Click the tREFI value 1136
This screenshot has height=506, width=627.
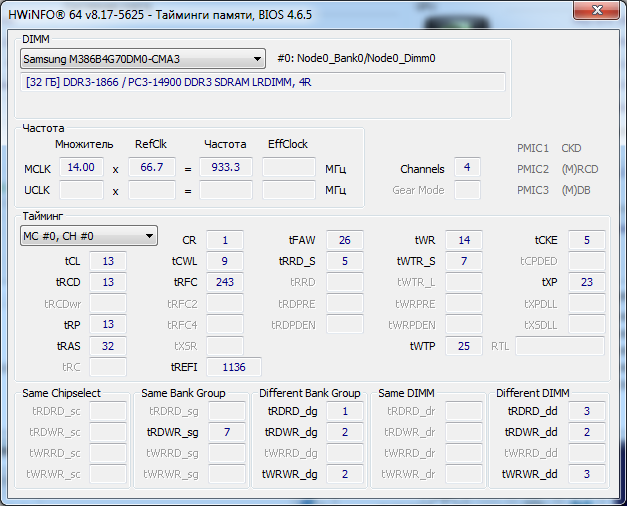[x=234, y=367]
